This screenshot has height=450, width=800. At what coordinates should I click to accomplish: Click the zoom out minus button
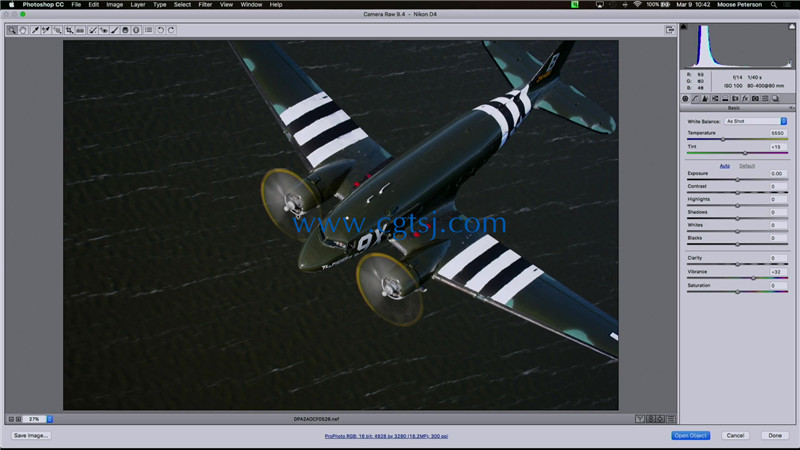[x=11, y=419]
